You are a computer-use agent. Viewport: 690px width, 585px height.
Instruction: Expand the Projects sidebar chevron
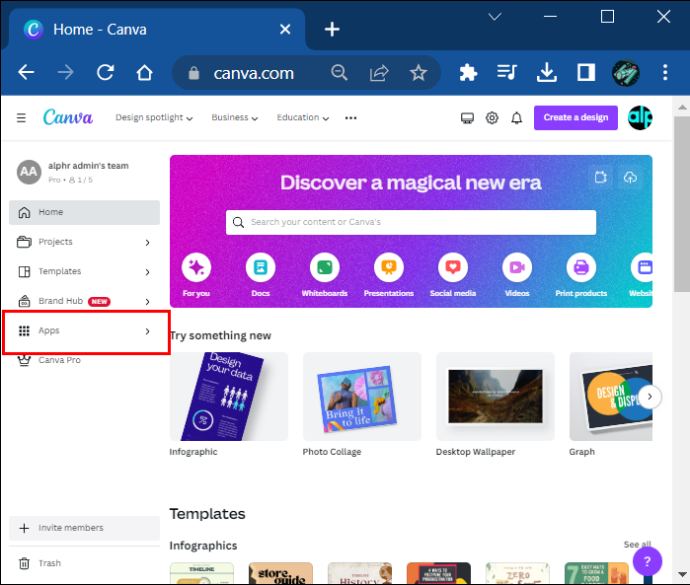tap(147, 242)
